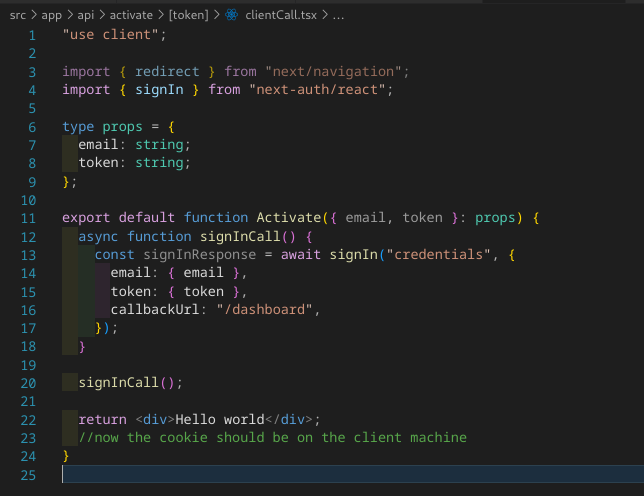Select clientCall.tsx in the breadcrumb
Viewport: 644px width, 496px height.
(x=281, y=15)
